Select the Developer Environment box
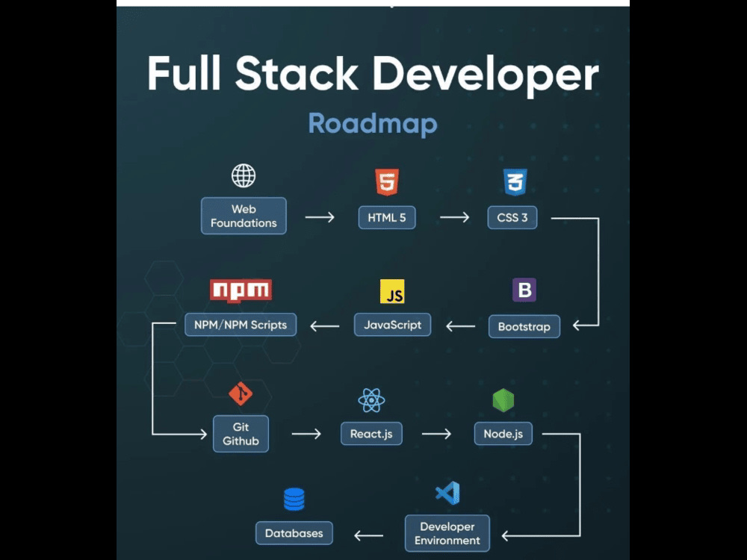The height and width of the screenshot is (560, 747). (447, 533)
